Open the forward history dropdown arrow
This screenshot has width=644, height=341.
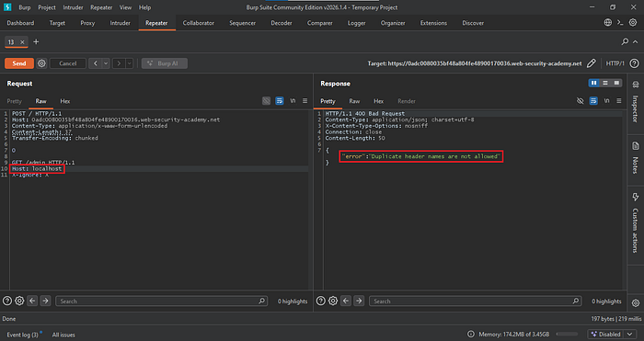(130, 63)
